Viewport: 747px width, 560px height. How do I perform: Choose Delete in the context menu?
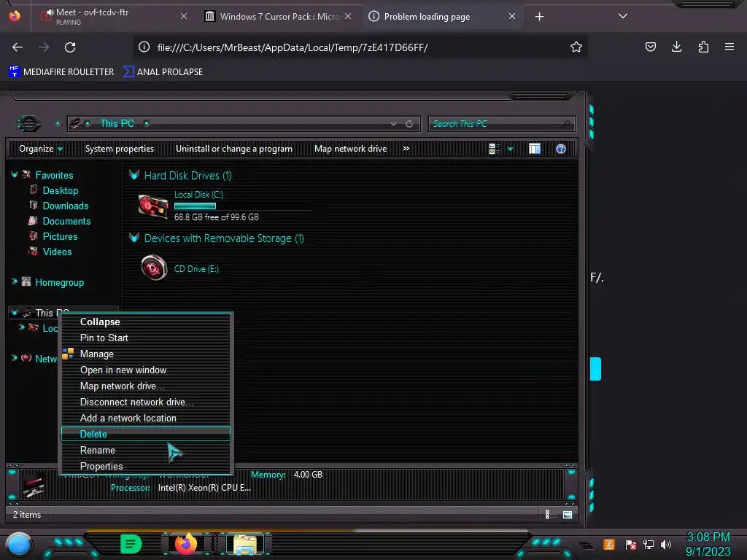(146, 435)
